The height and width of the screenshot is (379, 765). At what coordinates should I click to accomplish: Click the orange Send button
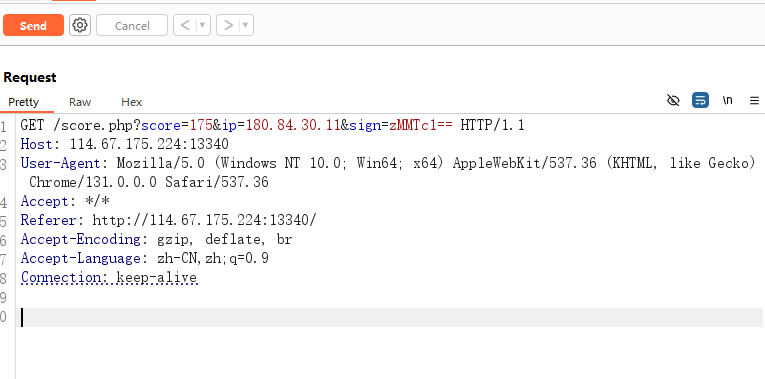(x=33, y=25)
